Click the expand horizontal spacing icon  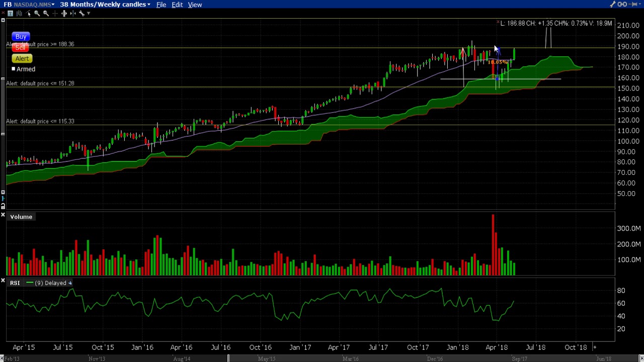[x=64, y=14]
